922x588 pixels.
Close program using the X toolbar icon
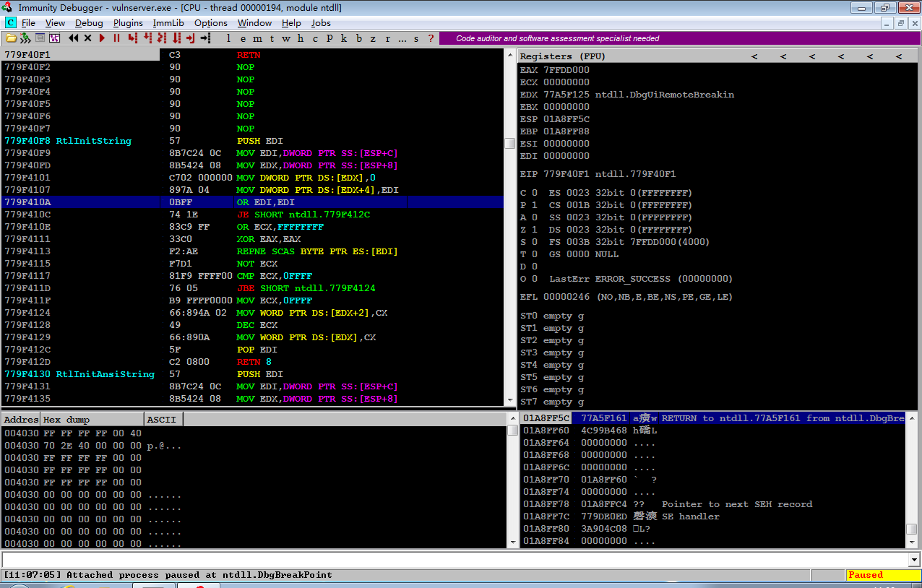tap(87, 38)
